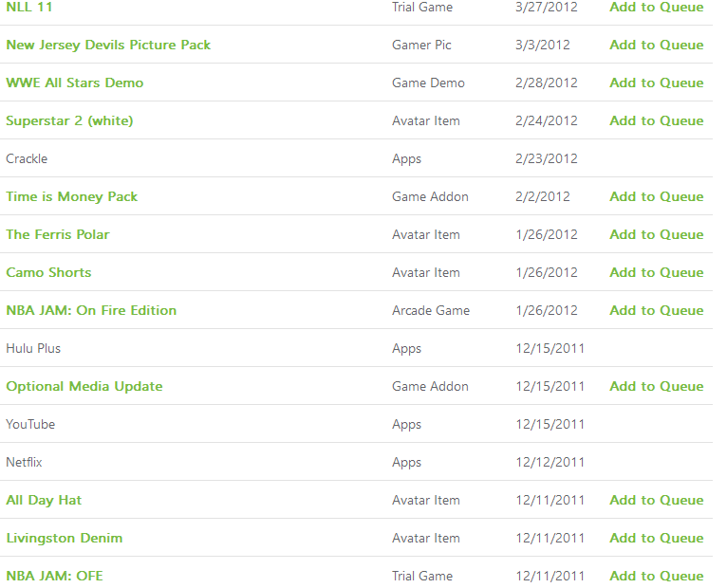Add Camo Shorts to the queue
Screen dimensions: 727x588
tap(657, 272)
